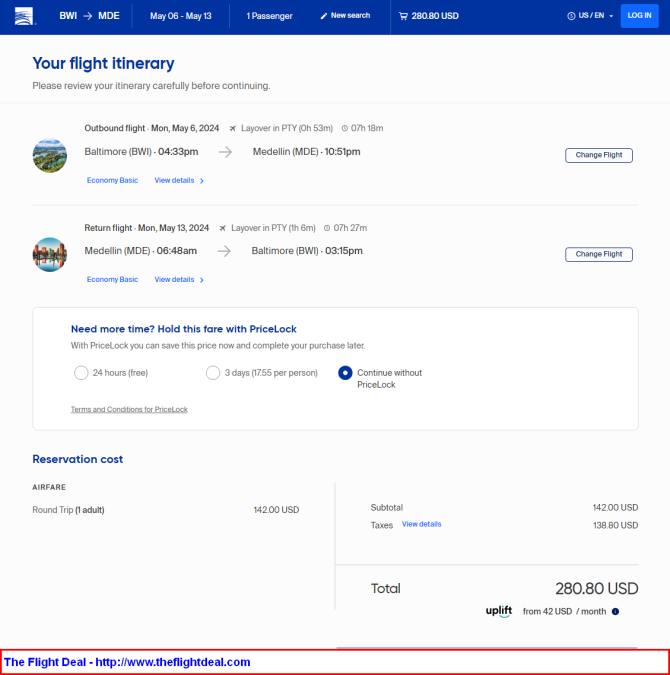Click the uplift logo near total
This screenshot has height=675, width=670.
point(499,611)
